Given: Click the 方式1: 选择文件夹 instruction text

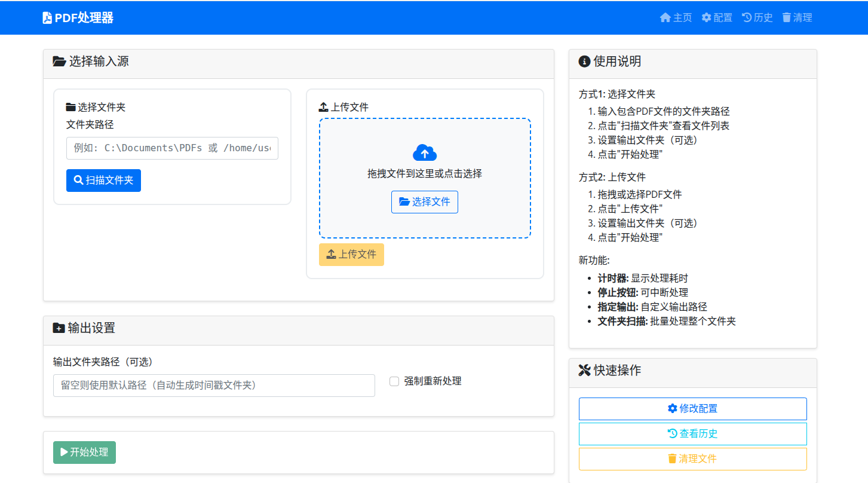Looking at the screenshot, I should point(617,94).
